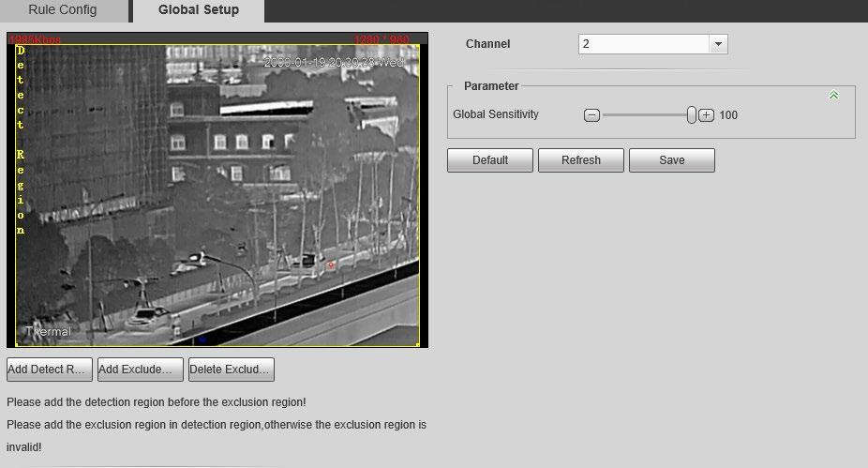Open the Channel dropdown arrow
The height and width of the screenshot is (468, 868).
click(x=718, y=44)
